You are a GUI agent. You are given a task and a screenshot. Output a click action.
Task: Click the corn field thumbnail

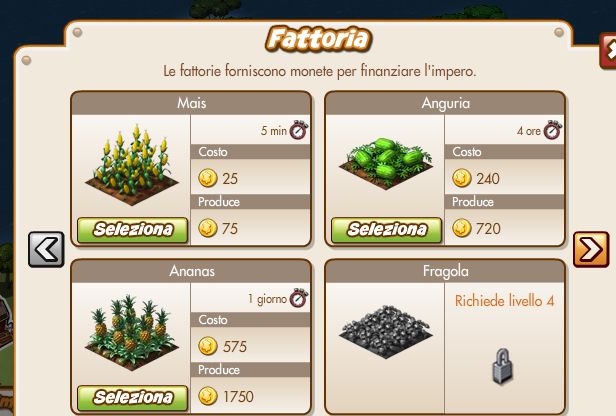pos(132,165)
